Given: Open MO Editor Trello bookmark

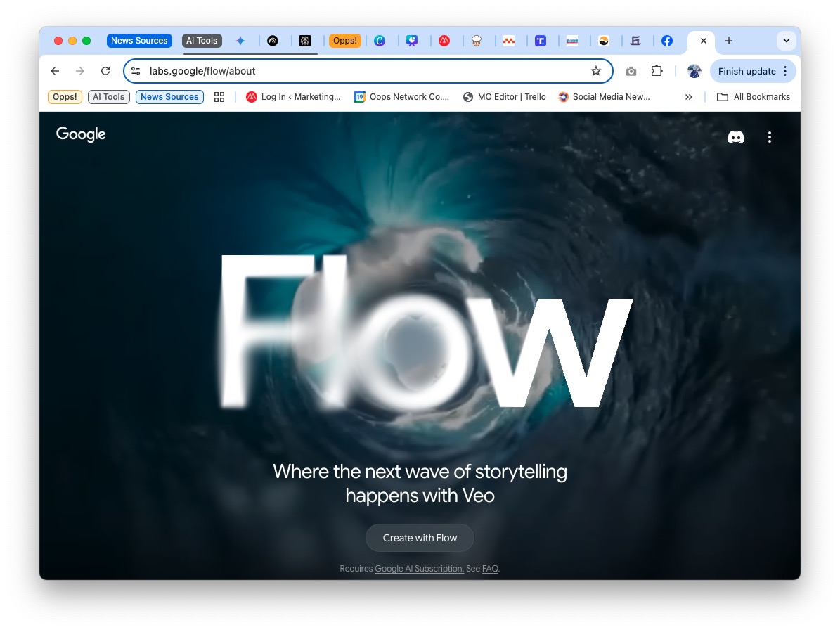Looking at the screenshot, I should (x=505, y=97).
